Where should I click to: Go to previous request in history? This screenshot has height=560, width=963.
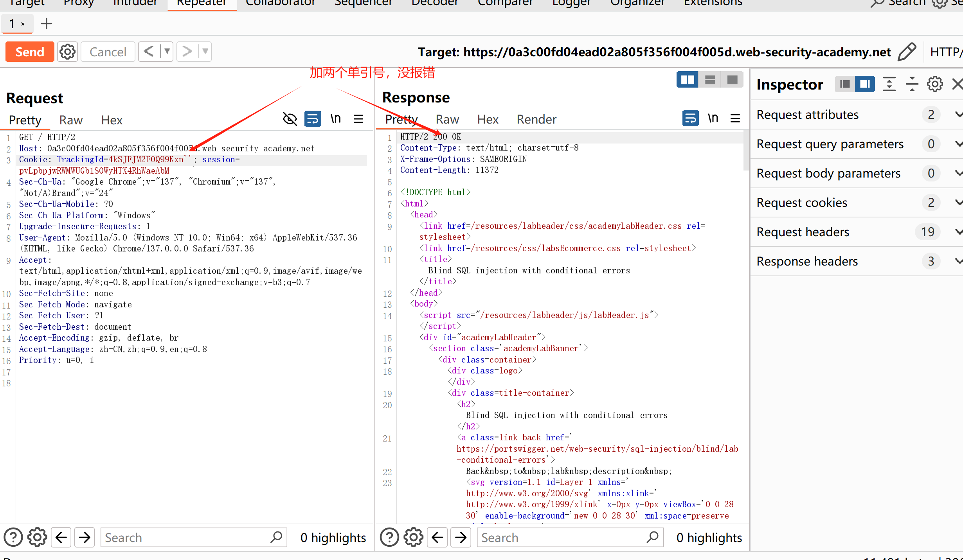(x=149, y=52)
